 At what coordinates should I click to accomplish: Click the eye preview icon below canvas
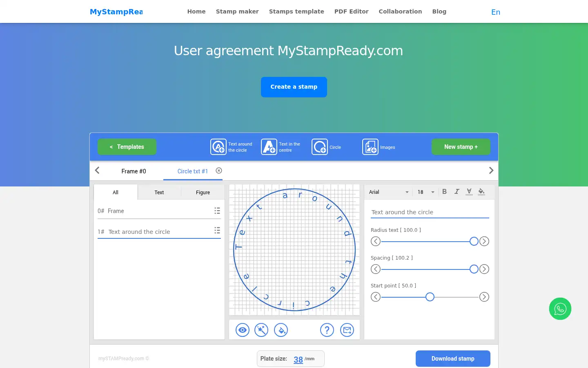coord(243,330)
